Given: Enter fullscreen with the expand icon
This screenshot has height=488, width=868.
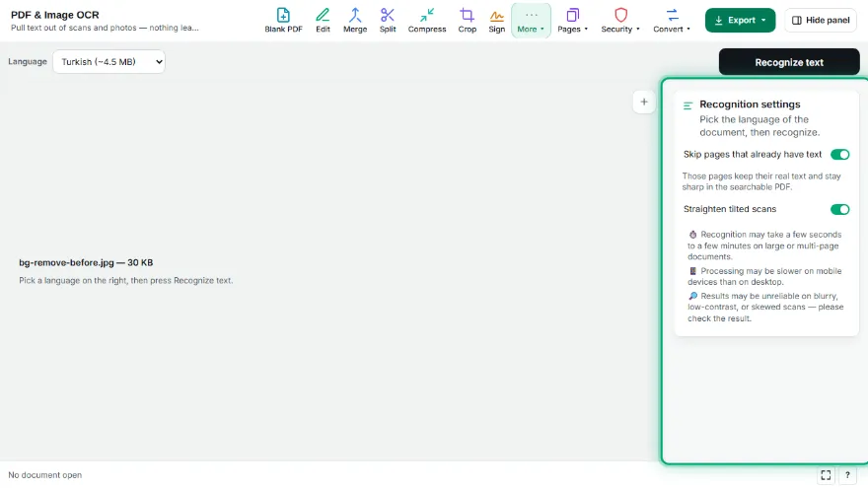Looking at the screenshot, I should coord(826,475).
